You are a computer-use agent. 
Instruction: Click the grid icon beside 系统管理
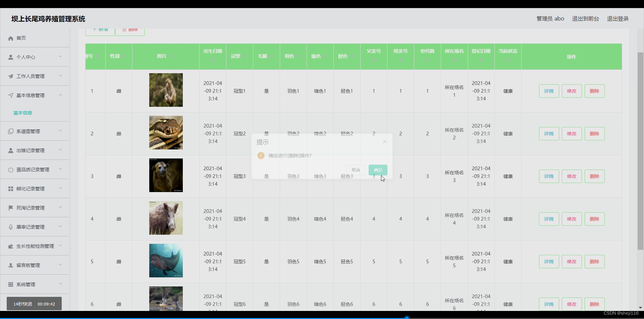10,284
